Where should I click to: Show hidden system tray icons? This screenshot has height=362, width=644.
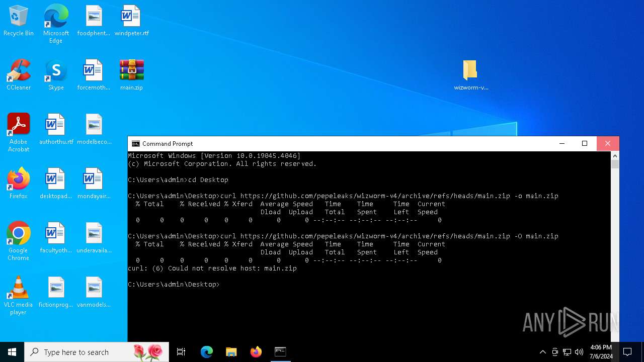[542, 352]
